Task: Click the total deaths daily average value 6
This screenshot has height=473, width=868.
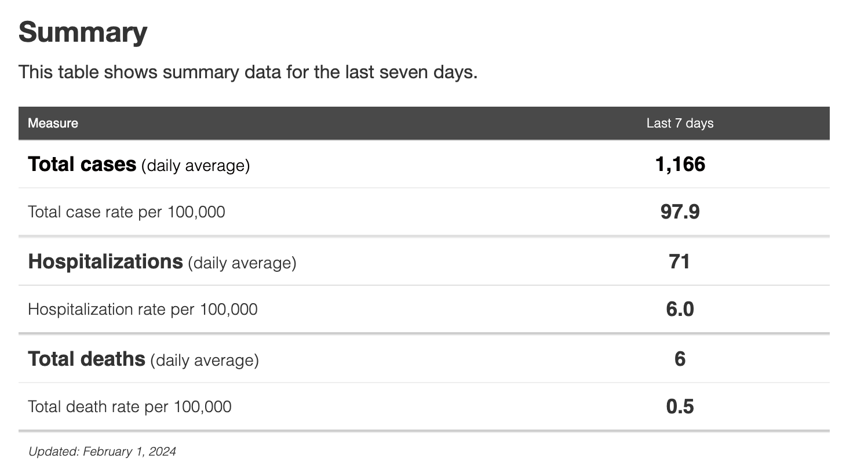Action: (680, 359)
